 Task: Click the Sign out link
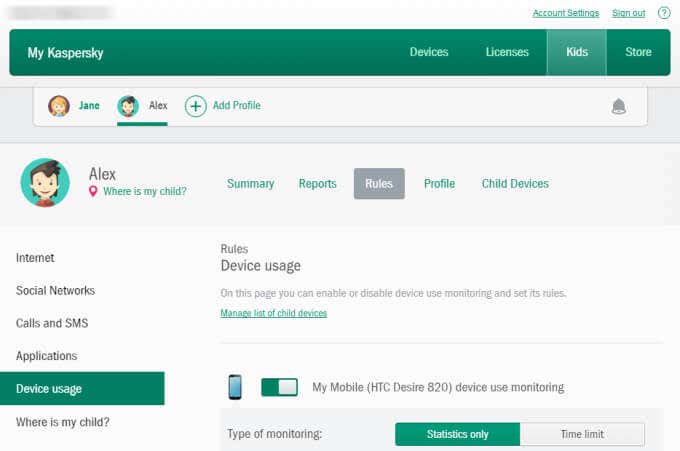click(628, 13)
